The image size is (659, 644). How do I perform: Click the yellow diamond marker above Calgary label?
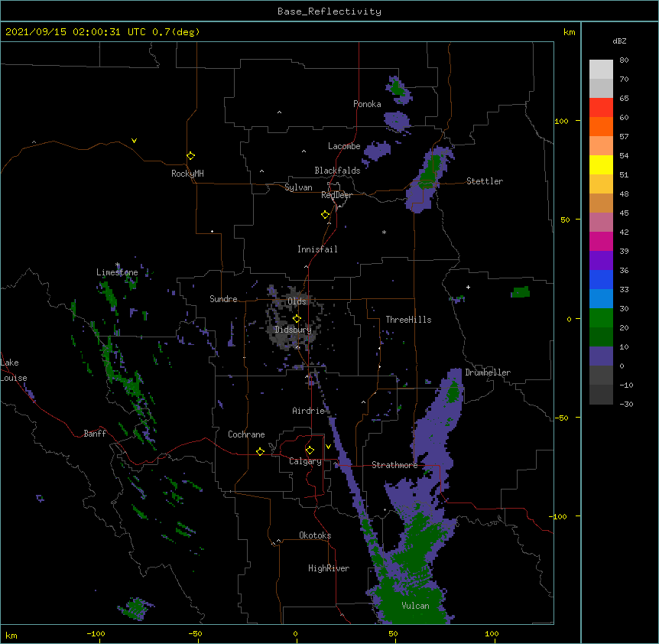coord(310,450)
